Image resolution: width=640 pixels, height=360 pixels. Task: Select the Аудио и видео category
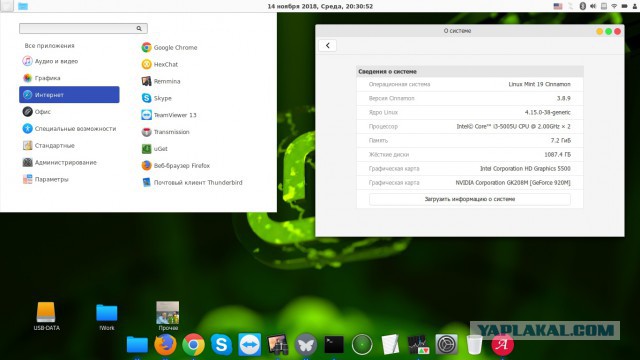pos(50,61)
